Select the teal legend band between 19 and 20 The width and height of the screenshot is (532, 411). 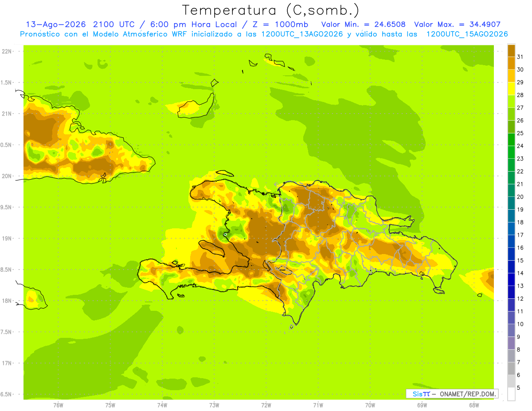point(511,203)
